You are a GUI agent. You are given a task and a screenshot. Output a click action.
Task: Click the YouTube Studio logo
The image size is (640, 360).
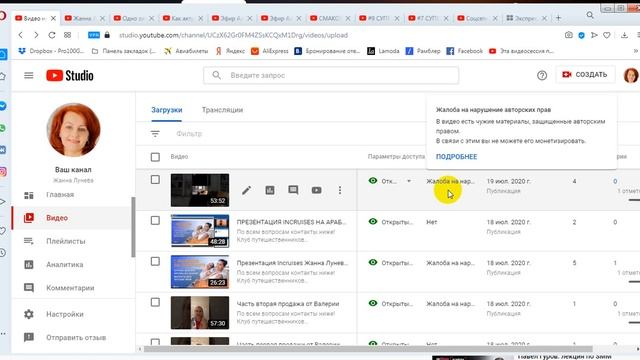point(70,76)
